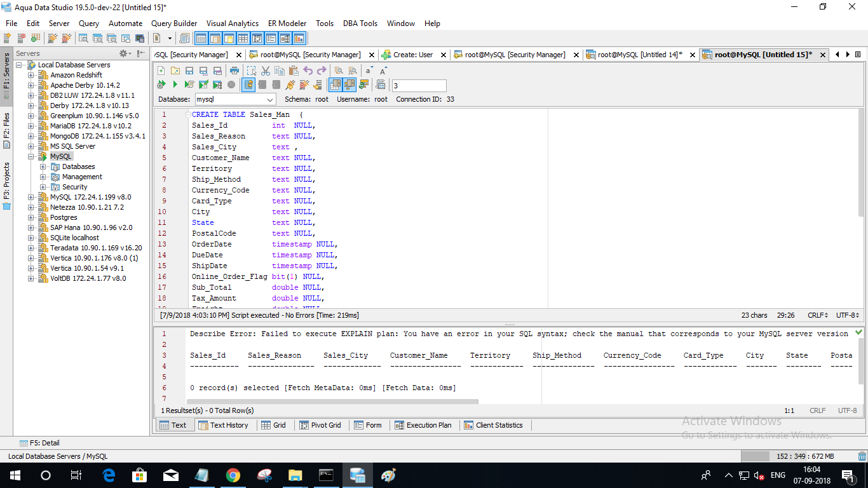Viewport: 868px width, 488px height.
Task: Click the Undo arrow icon
Action: coord(308,71)
